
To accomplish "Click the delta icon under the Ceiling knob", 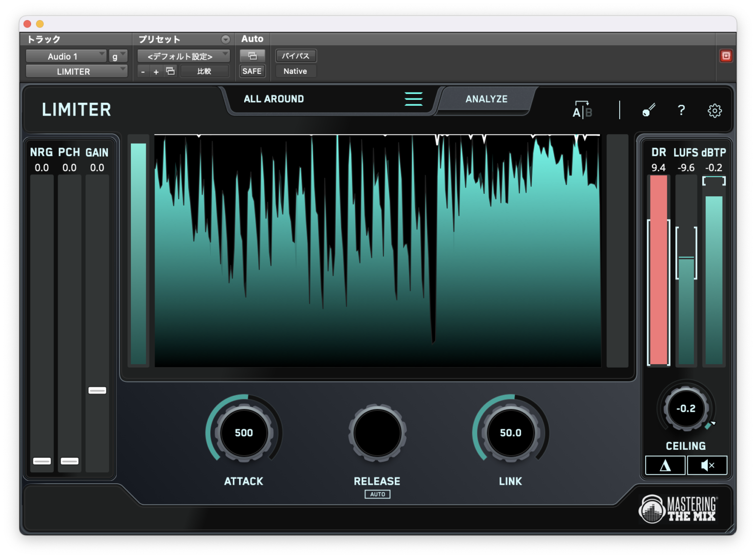I will [x=665, y=465].
